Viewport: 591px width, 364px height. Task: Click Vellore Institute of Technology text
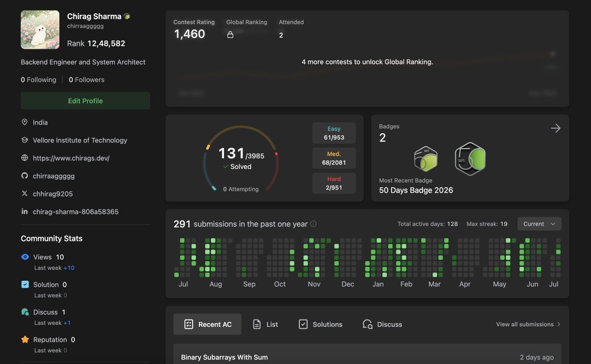pos(80,140)
